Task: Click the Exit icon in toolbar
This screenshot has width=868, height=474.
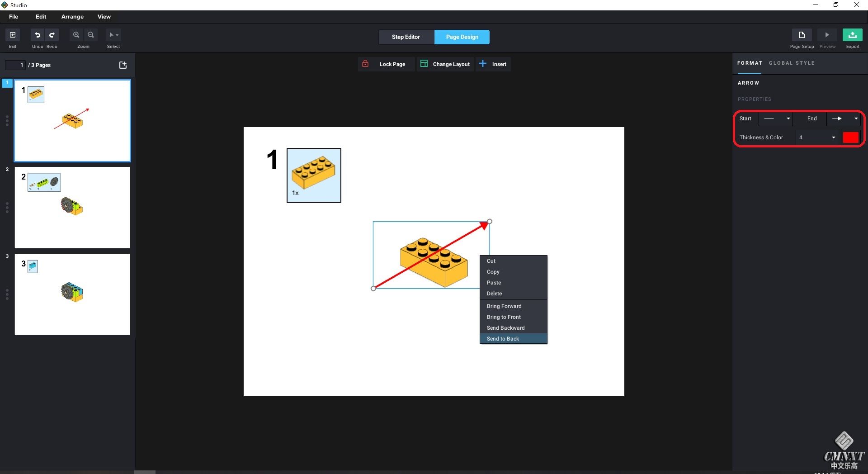Action: point(13,35)
